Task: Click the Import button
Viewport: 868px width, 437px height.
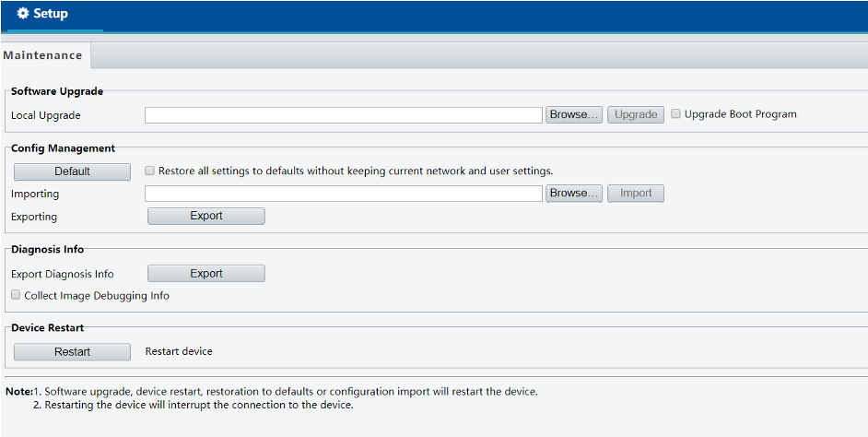Action: pos(636,194)
